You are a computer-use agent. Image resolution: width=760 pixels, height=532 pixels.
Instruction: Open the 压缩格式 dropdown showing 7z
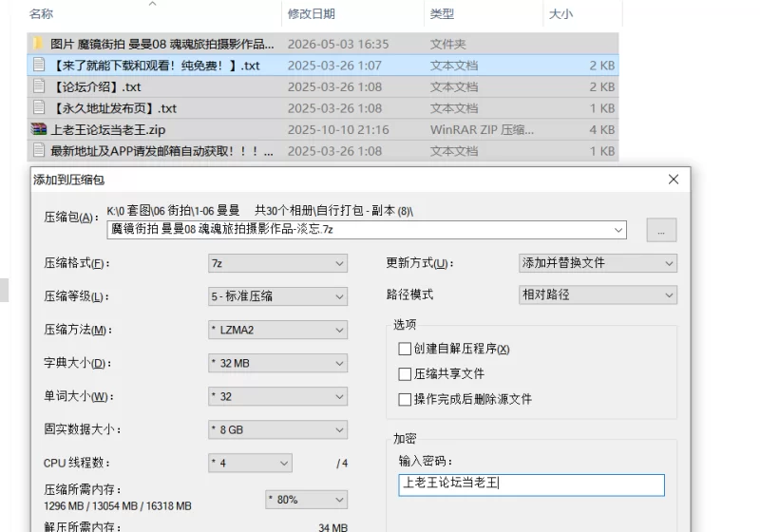coord(277,263)
